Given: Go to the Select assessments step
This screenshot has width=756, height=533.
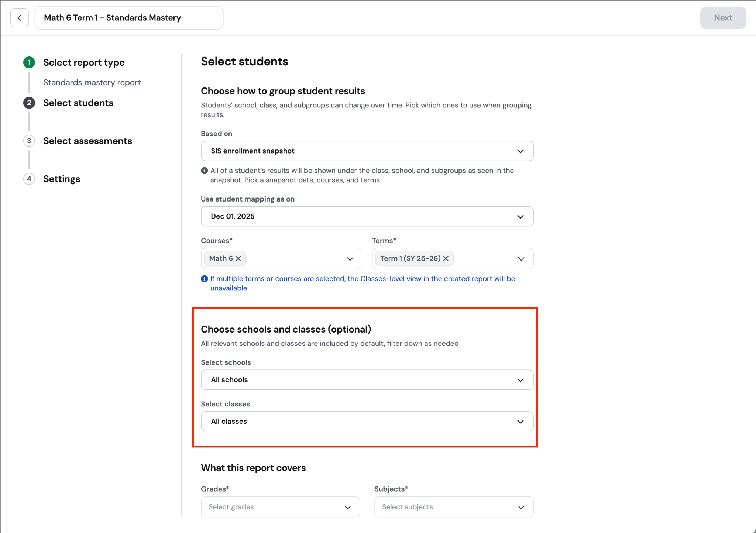Looking at the screenshot, I should point(87,141).
